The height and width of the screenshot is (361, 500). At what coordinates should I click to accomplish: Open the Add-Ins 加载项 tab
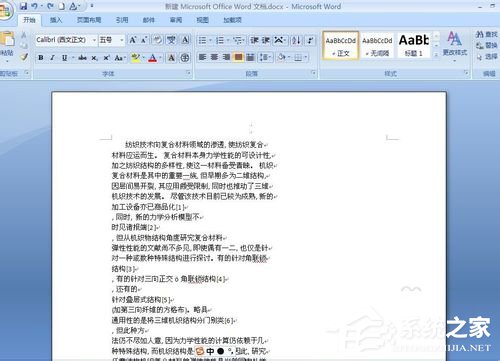click(232, 20)
